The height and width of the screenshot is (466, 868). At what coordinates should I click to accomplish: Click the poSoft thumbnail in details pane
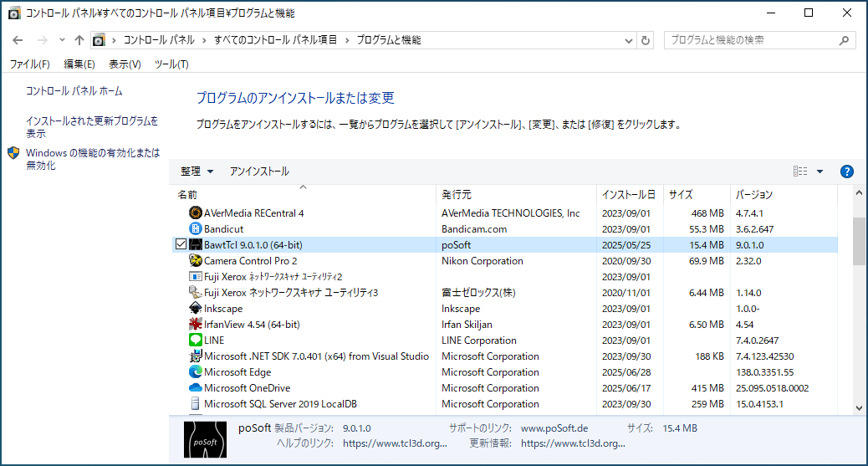tap(206, 439)
